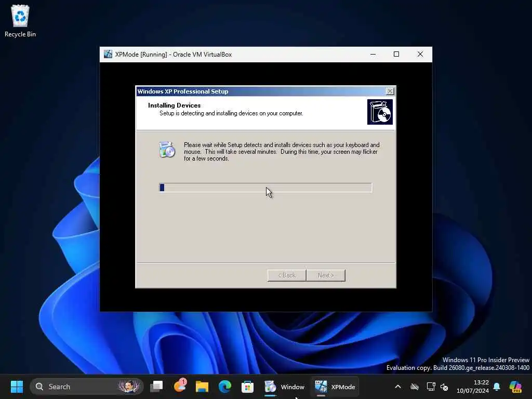This screenshot has width=532, height=399.
Task: Open File Explorer from the taskbar
Action: (202, 387)
